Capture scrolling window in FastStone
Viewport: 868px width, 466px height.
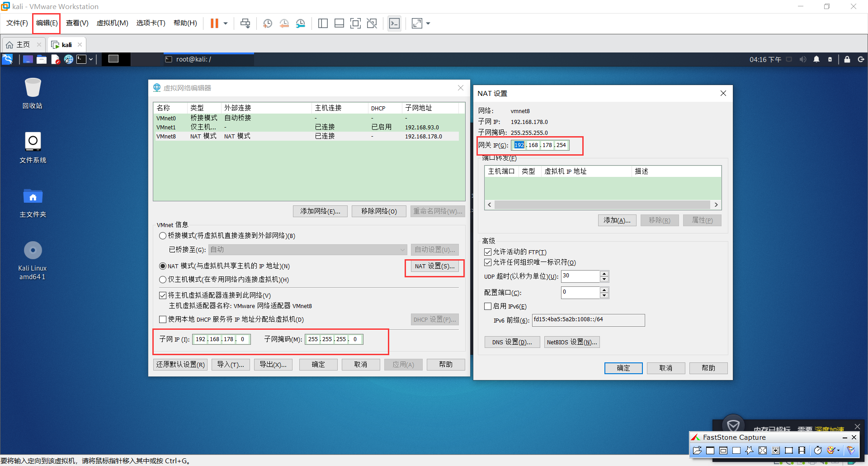776,450
